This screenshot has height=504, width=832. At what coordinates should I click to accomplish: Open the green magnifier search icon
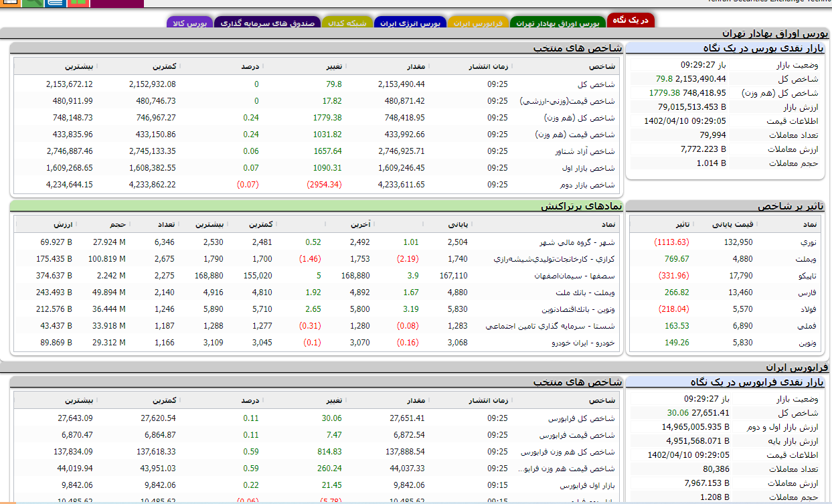[x=33, y=3]
